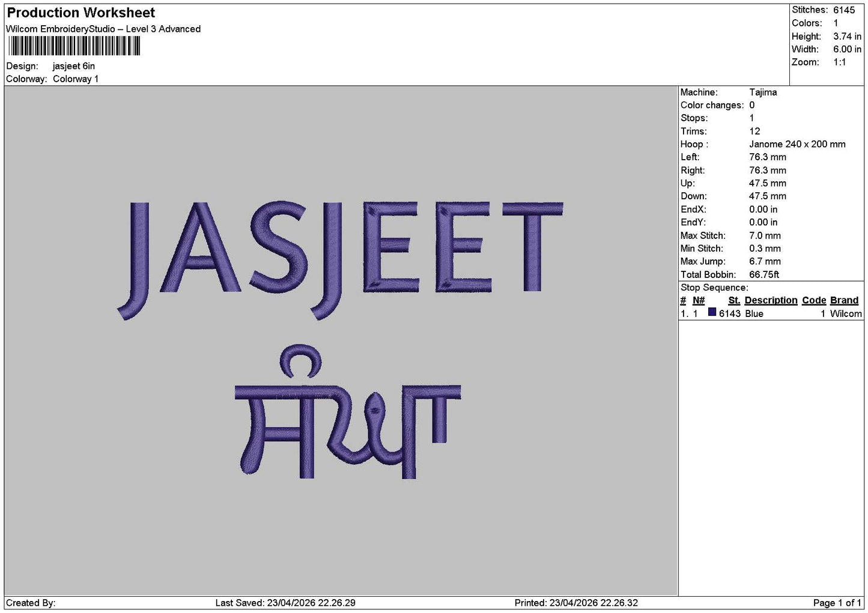The image size is (868, 613).
Task: Click the blue thread color swatch for 6143
Action: (712, 312)
